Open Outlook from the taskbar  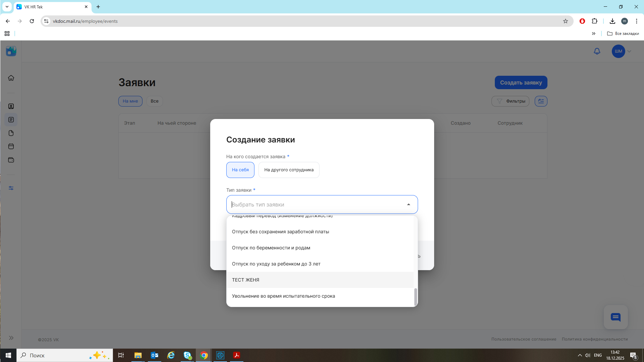click(154, 355)
